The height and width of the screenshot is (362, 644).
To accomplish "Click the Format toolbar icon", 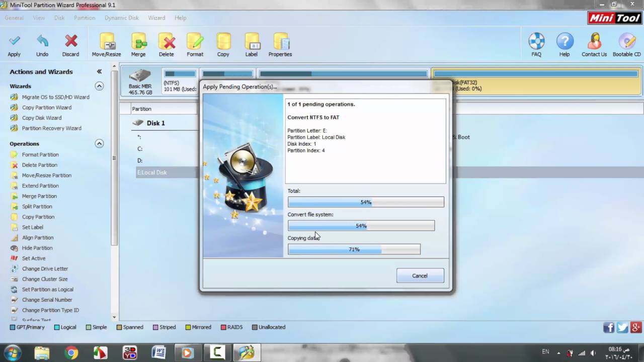I will [x=195, y=41].
